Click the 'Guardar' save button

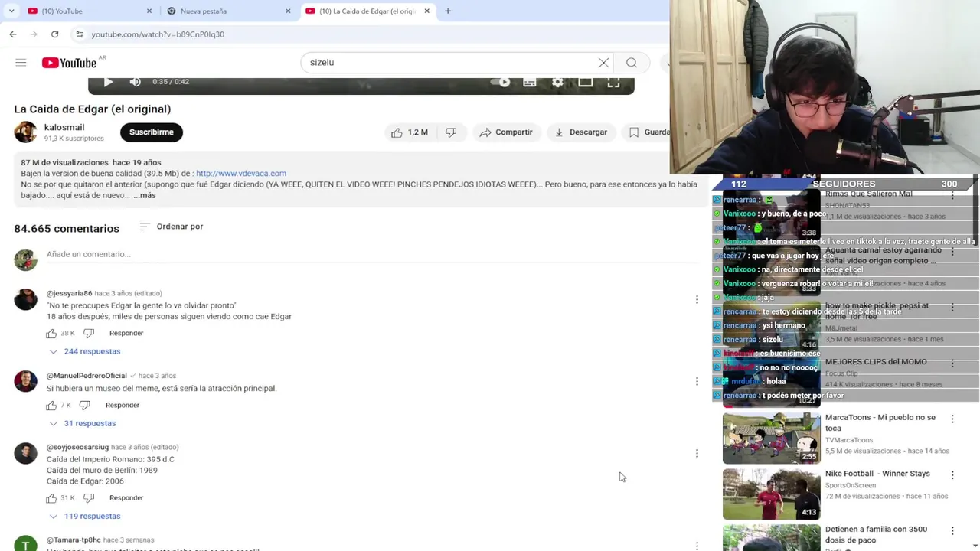pyautogui.click(x=648, y=132)
